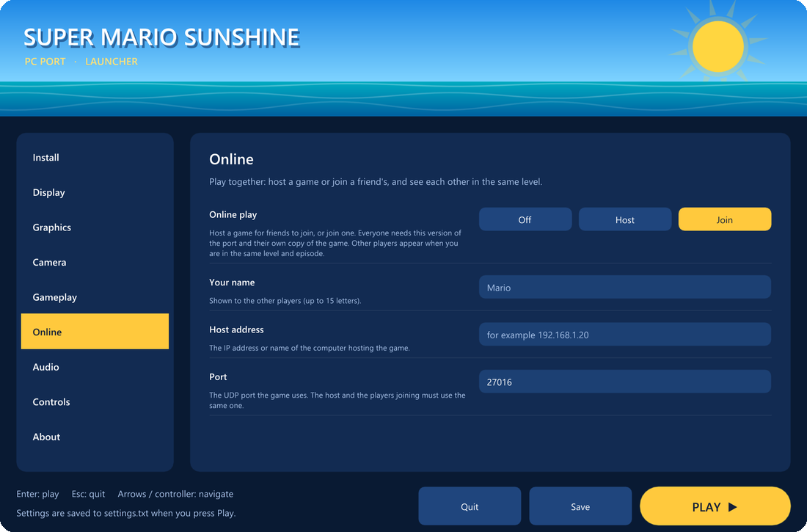This screenshot has height=532, width=807.
Task: Focus the Host address input field
Action: [625, 335]
